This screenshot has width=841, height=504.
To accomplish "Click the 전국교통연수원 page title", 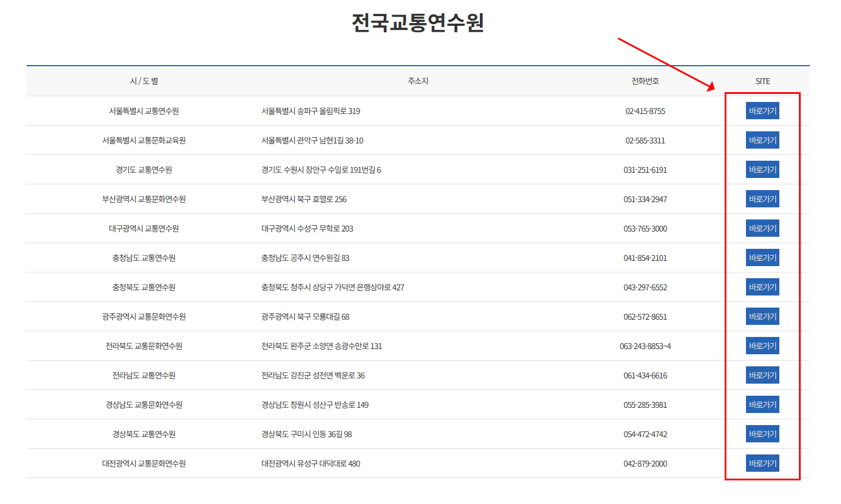I will pyautogui.click(x=418, y=22).
